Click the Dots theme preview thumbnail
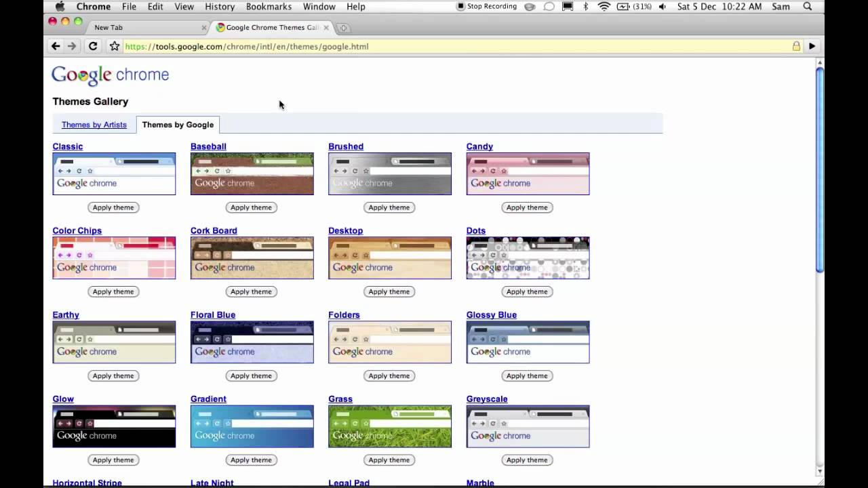Screen dimensions: 868x488 coord(528,258)
